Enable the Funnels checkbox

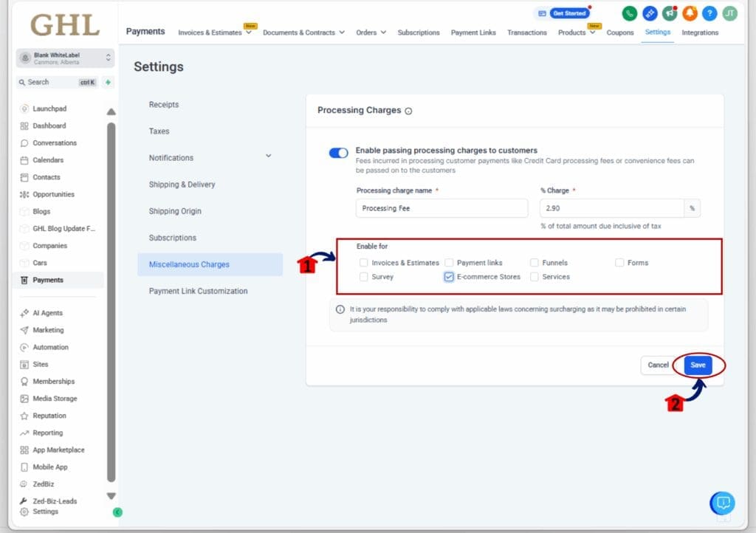(534, 263)
